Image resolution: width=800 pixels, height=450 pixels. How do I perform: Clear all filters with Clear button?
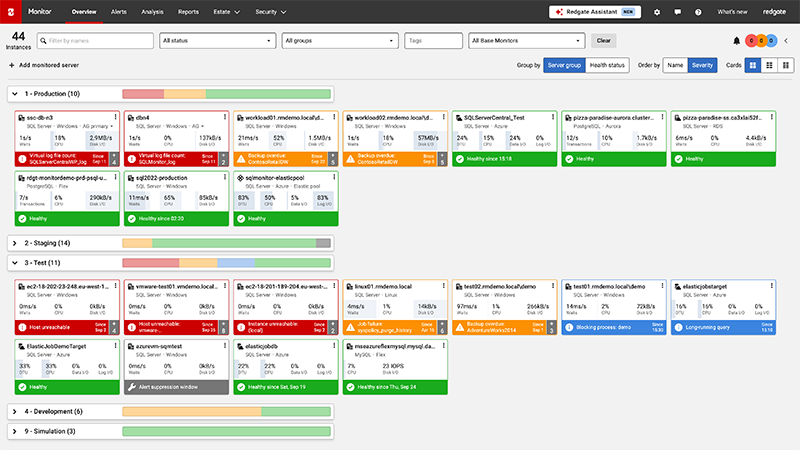(604, 40)
